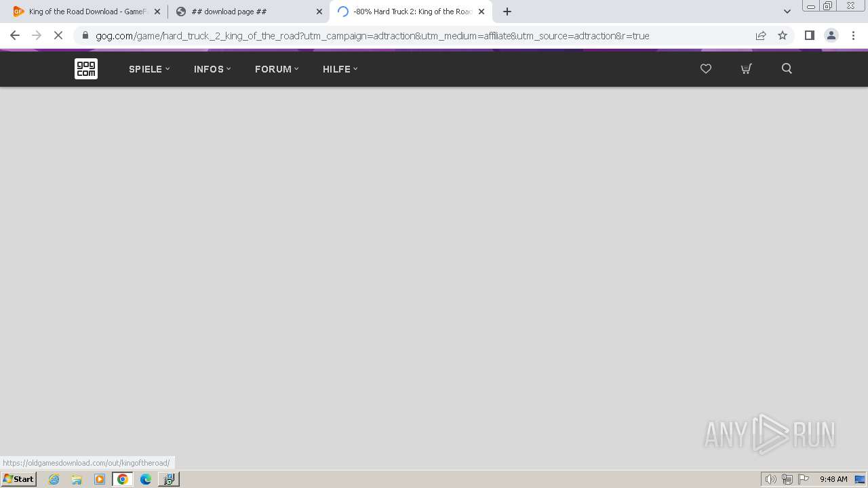Toggle the browser side panel

point(810,36)
